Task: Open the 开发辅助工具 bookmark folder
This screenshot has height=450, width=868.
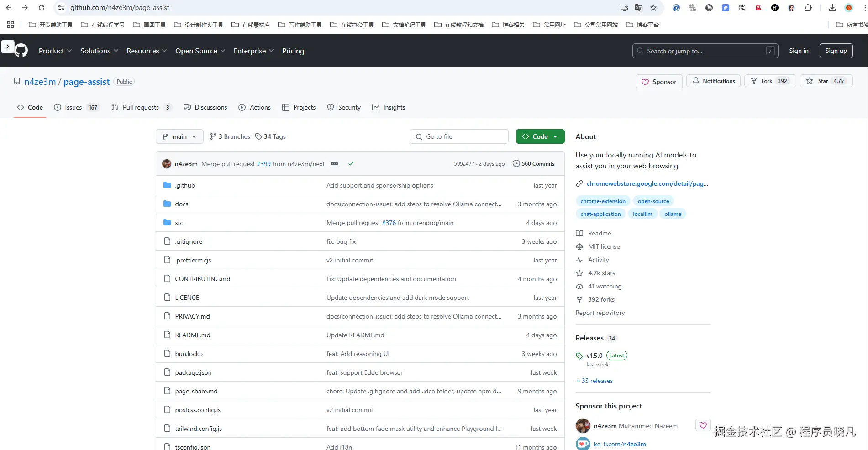Action: click(x=51, y=25)
